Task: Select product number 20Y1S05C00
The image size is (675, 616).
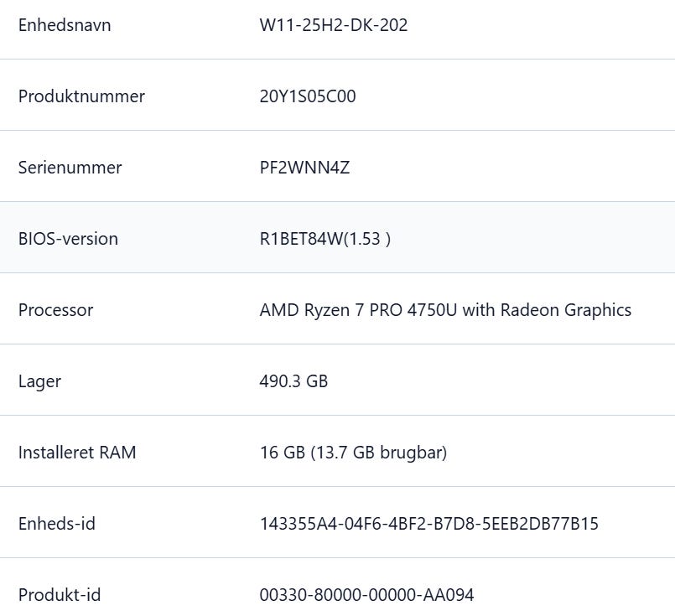Action: (308, 96)
